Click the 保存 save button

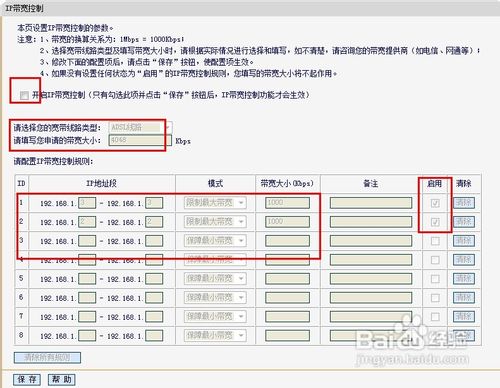27,379
